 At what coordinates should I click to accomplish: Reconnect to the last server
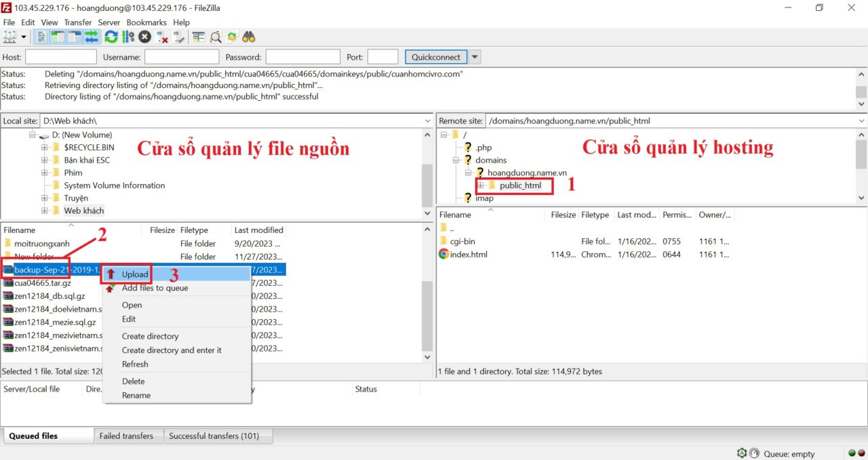pos(178,37)
